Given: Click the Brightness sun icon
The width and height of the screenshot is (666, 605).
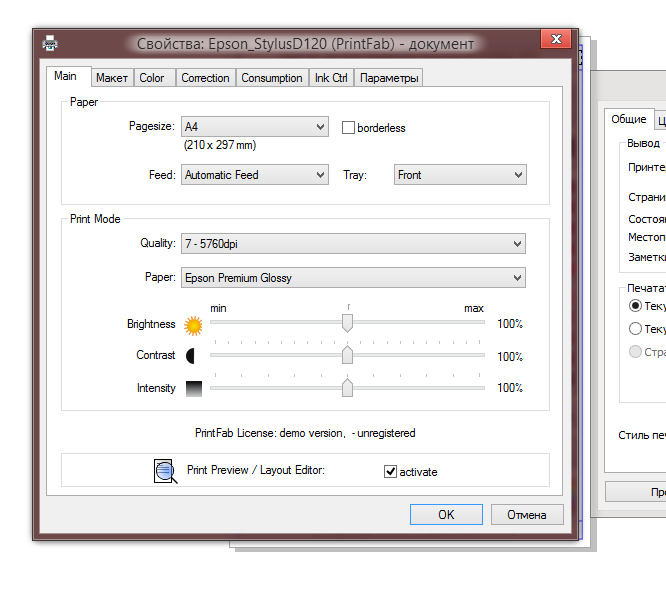Looking at the screenshot, I should coord(193,326).
